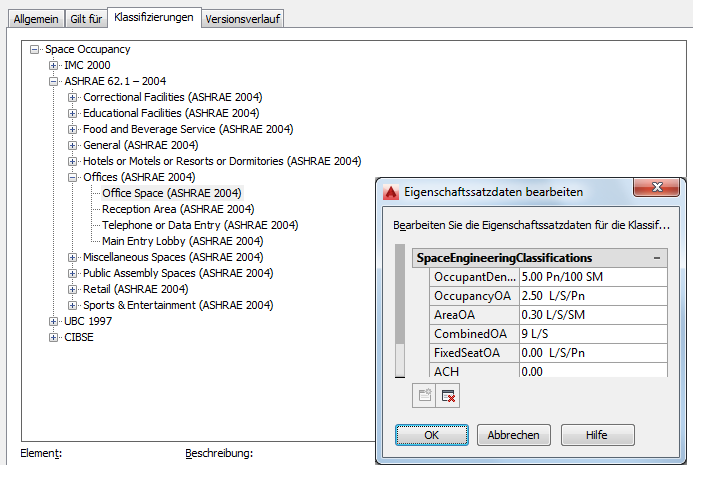The image size is (709, 479).
Task: Expand the Retail (ASHRAE 2004) node
Action: tap(72, 289)
